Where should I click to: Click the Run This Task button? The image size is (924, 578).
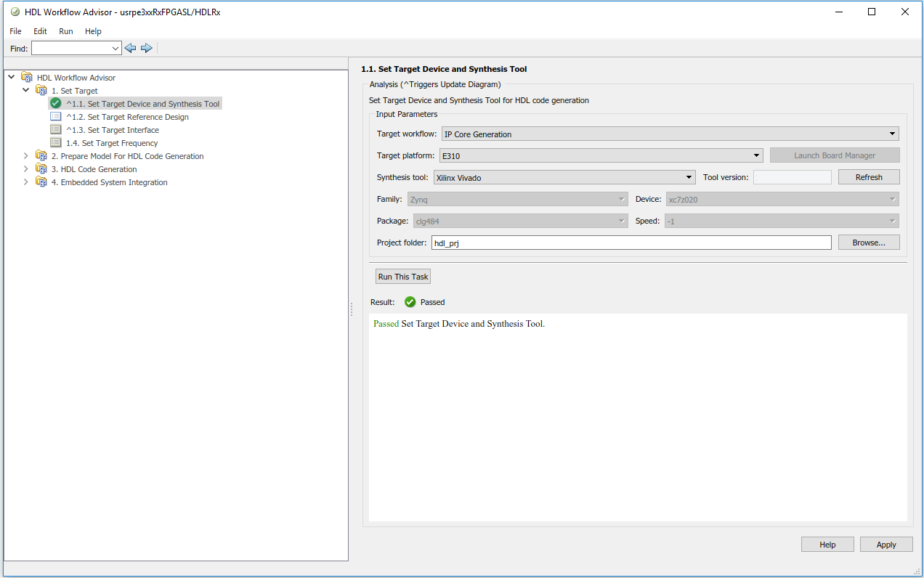click(x=403, y=277)
